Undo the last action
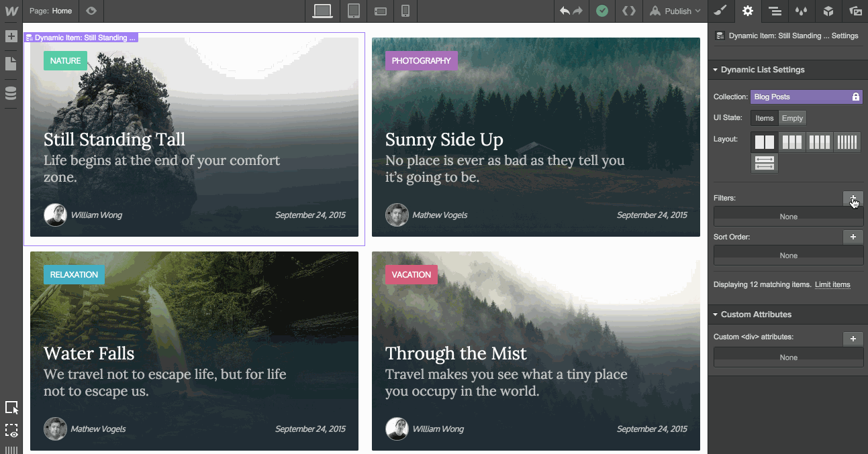 [x=565, y=11]
